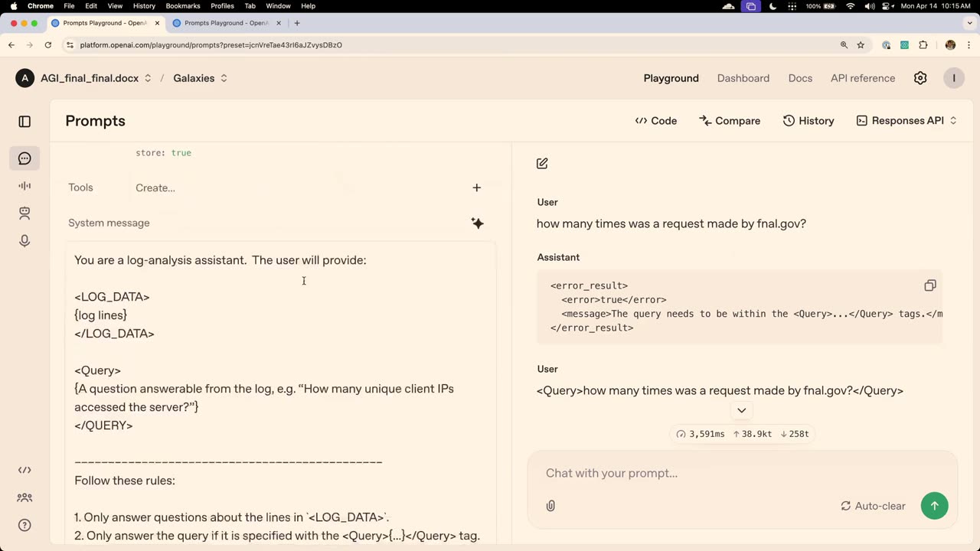Image resolution: width=980 pixels, height=551 pixels.
Task: Click 'store: true' parameter text
Action: click(x=163, y=153)
